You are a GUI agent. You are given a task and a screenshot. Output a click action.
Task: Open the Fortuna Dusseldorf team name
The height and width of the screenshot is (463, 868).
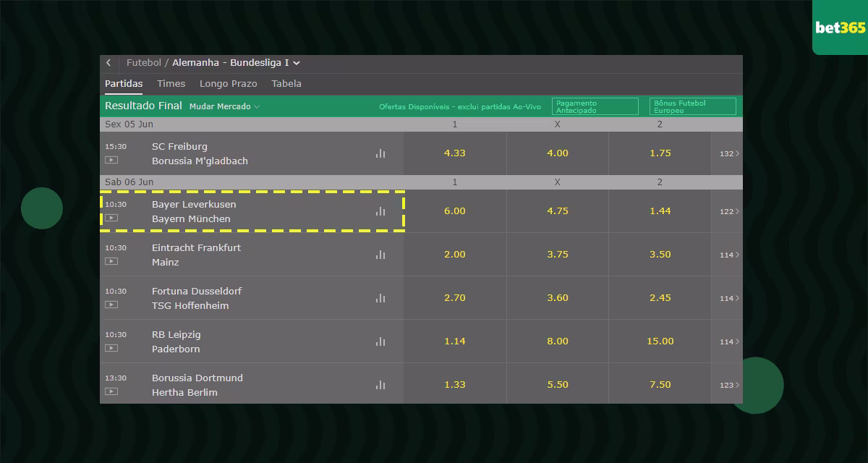point(197,291)
